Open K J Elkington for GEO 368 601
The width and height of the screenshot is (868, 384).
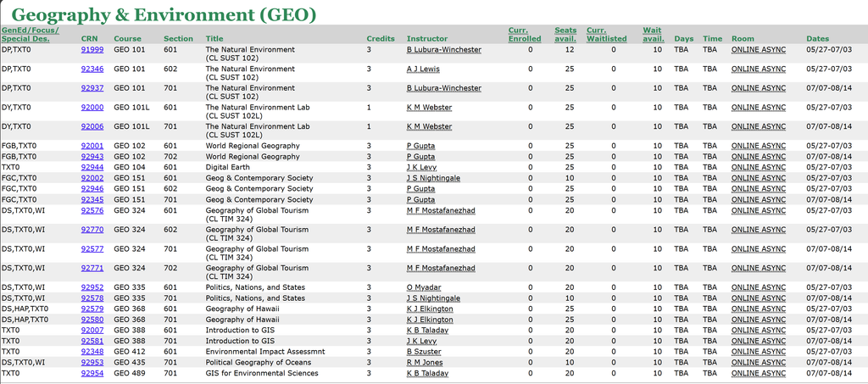point(430,309)
